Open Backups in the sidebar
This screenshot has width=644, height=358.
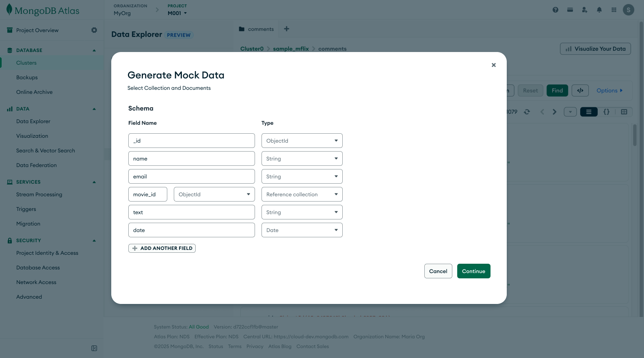click(x=27, y=78)
